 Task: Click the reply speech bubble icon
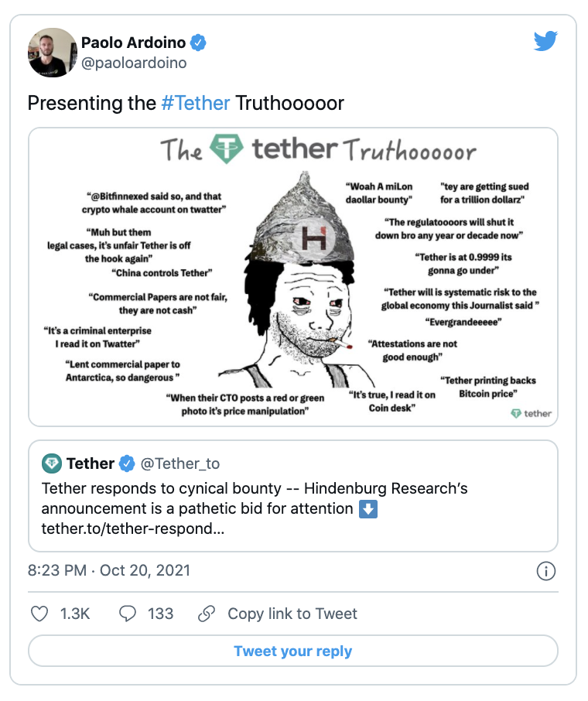[128, 614]
